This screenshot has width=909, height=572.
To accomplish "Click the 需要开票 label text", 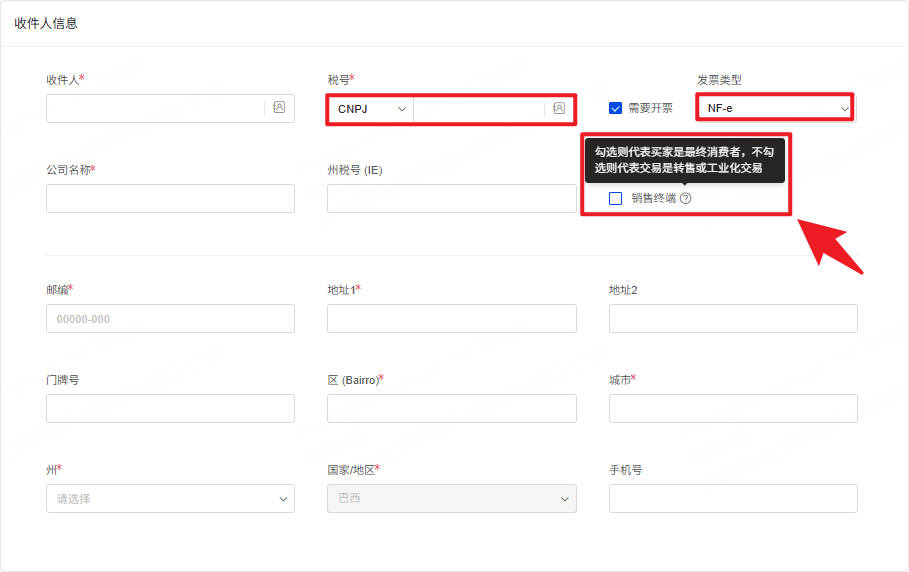I will (x=650, y=108).
